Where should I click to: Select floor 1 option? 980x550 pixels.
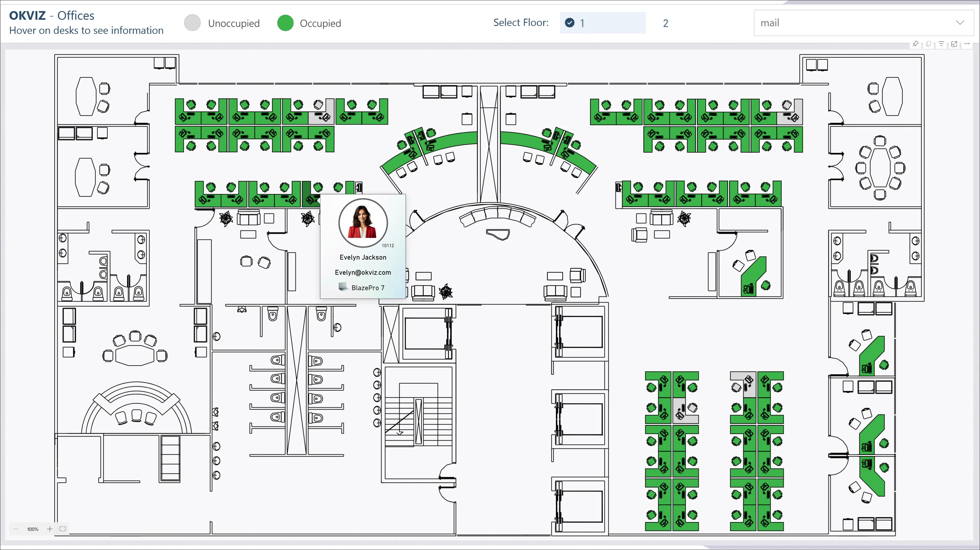(603, 23)
